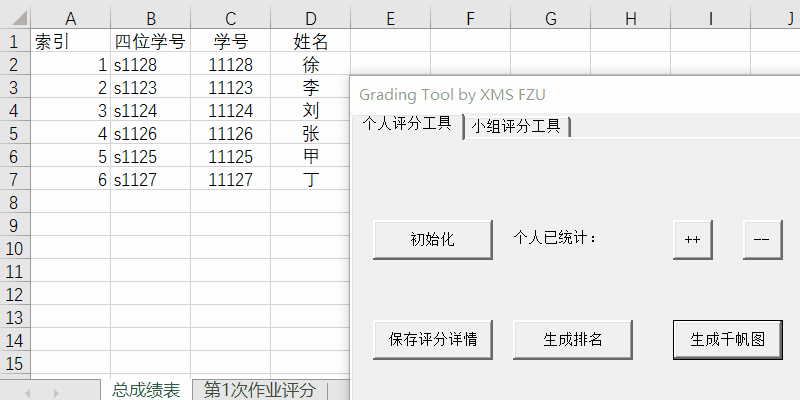This screenshot has height=400, width=800.
Task: Click 生成千帆图 button
Action: [728, 339]
